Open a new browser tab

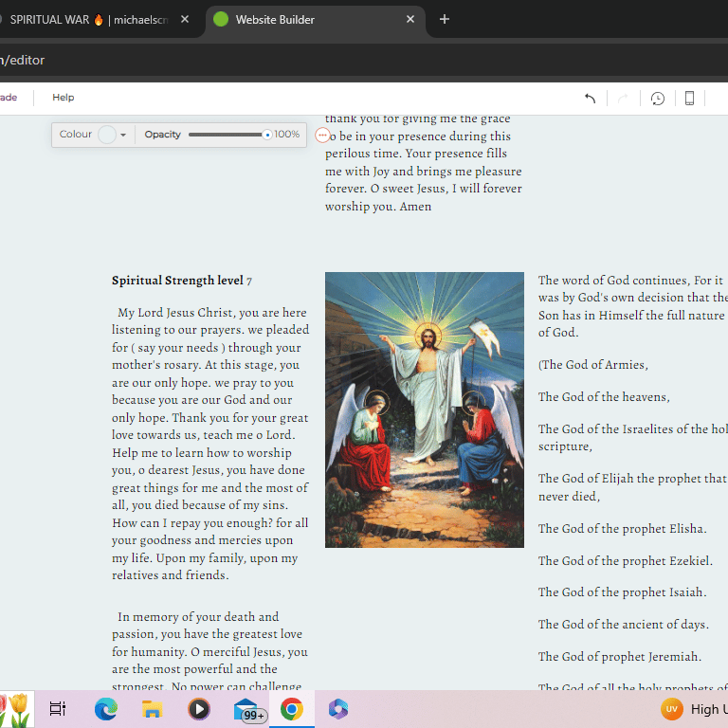[x=445, y=20]
